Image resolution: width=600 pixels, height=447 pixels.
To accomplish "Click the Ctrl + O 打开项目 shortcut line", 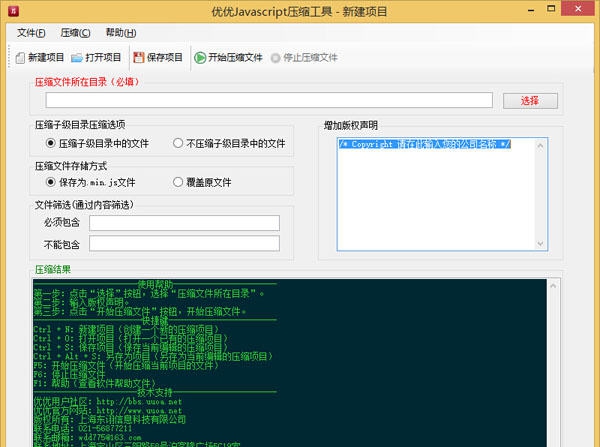I will point(130,339).
